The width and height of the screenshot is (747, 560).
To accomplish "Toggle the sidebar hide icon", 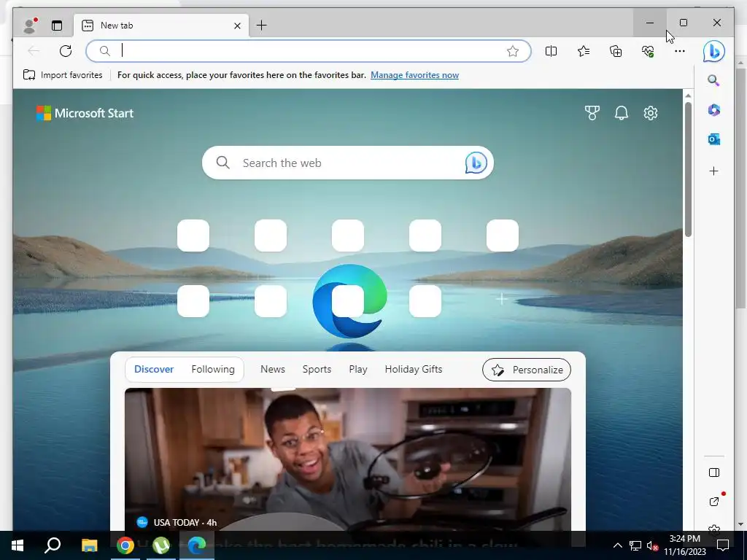I will point(713,472).
